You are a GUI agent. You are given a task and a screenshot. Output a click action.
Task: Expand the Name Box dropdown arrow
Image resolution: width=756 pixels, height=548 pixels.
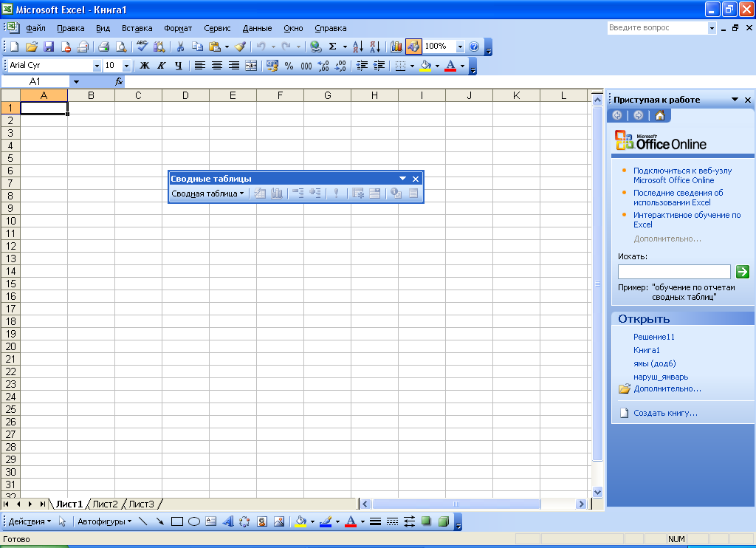pos(76,81)
